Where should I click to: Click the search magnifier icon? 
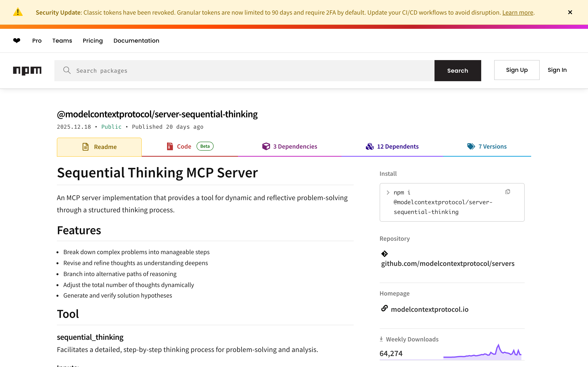67,70
